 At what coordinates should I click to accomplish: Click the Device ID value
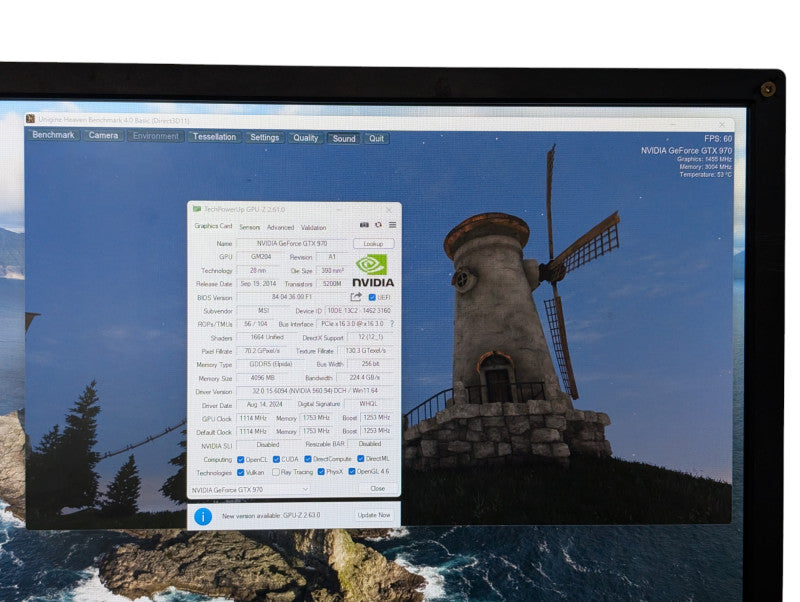[359, 310]
